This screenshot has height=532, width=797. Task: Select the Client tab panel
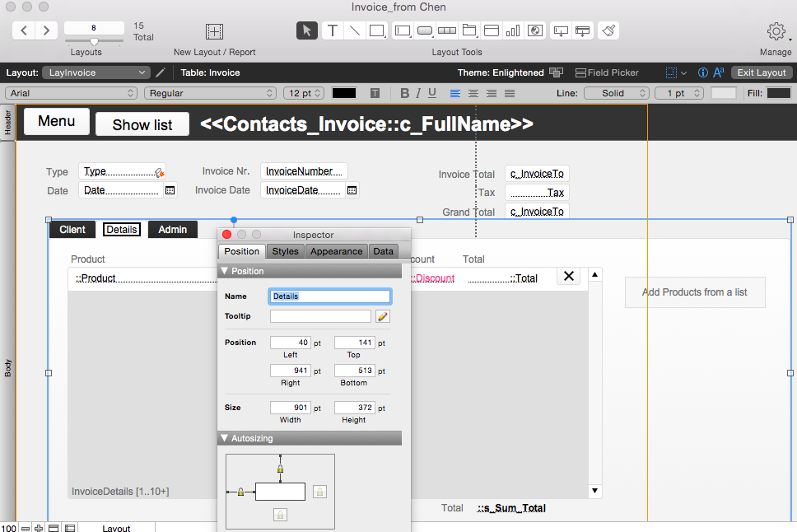point(72,230)
